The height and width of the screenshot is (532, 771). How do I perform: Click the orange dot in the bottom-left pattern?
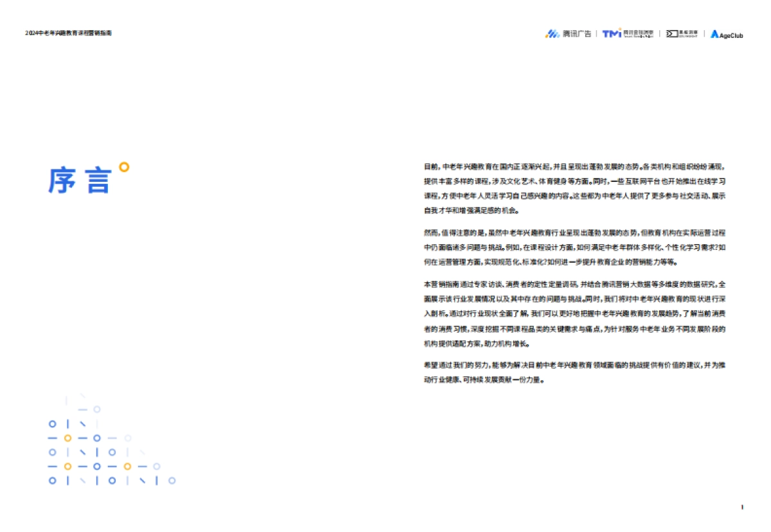(x=67, y=438)
